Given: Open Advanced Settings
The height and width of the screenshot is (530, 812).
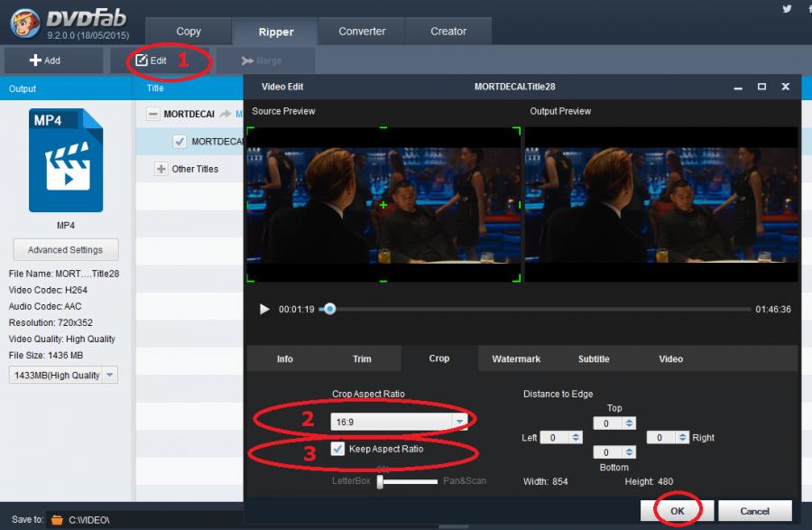Looking at the screenshot, I should (66, 250).
